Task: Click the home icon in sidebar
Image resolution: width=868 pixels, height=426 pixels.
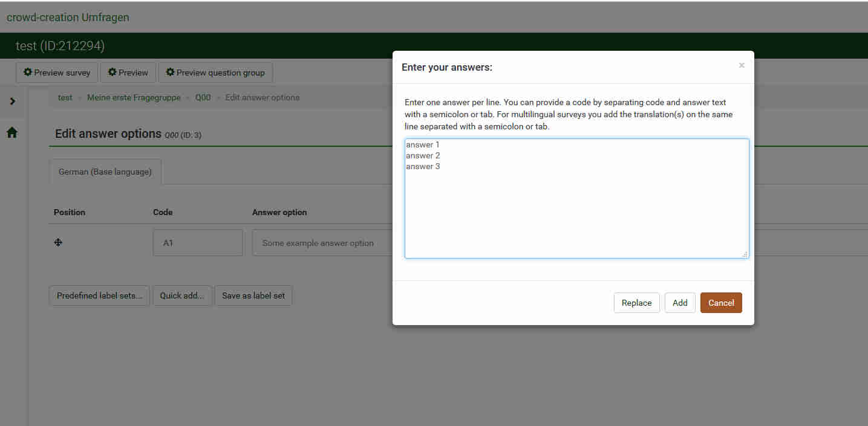Action: 12,133
